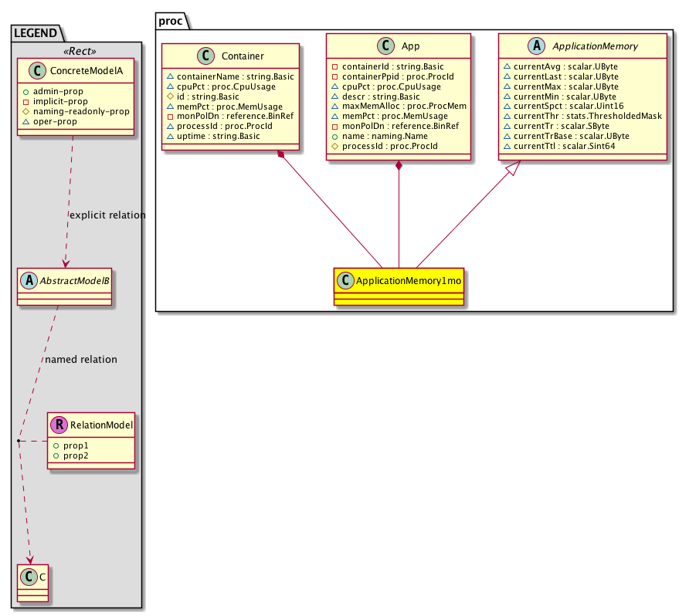Click the «Rect» stereotype label

(76, 52)
